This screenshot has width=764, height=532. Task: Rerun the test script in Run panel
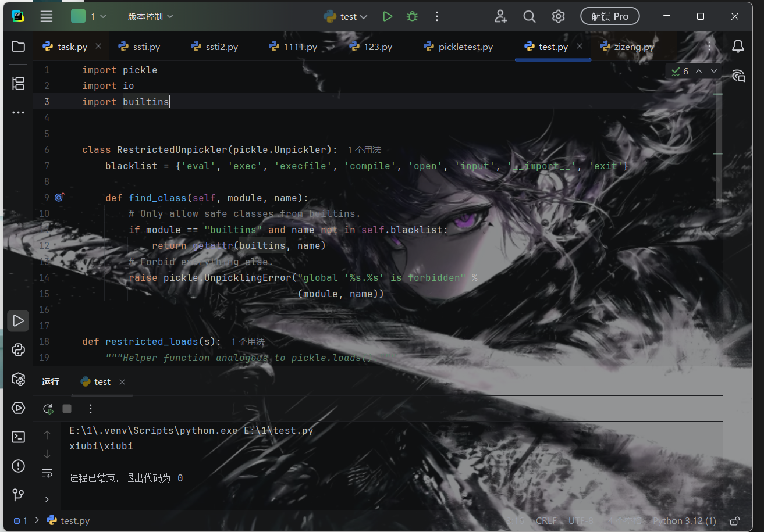click(x=48, y=409)
